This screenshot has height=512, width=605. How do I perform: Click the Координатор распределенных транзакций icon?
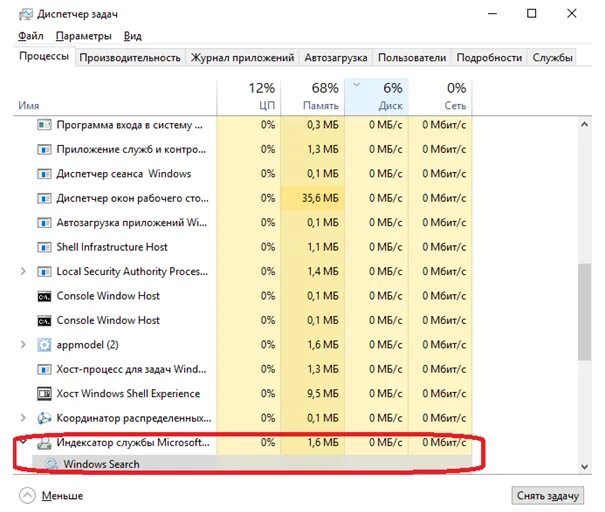44,418
